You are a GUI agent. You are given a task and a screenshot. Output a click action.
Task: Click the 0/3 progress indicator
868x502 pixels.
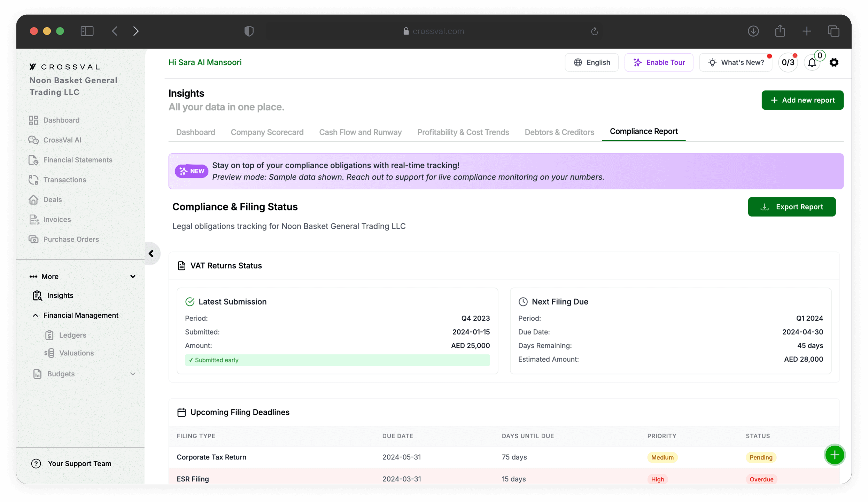(788, 63)
